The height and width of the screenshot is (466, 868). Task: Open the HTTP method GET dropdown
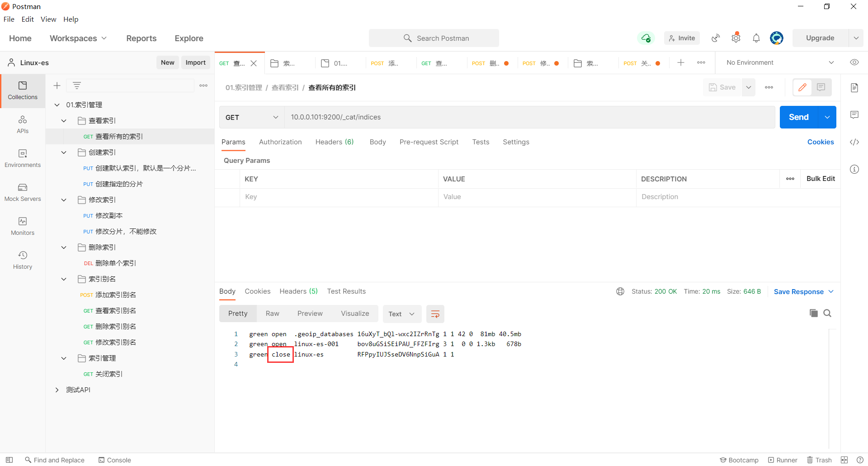[252, 117]
